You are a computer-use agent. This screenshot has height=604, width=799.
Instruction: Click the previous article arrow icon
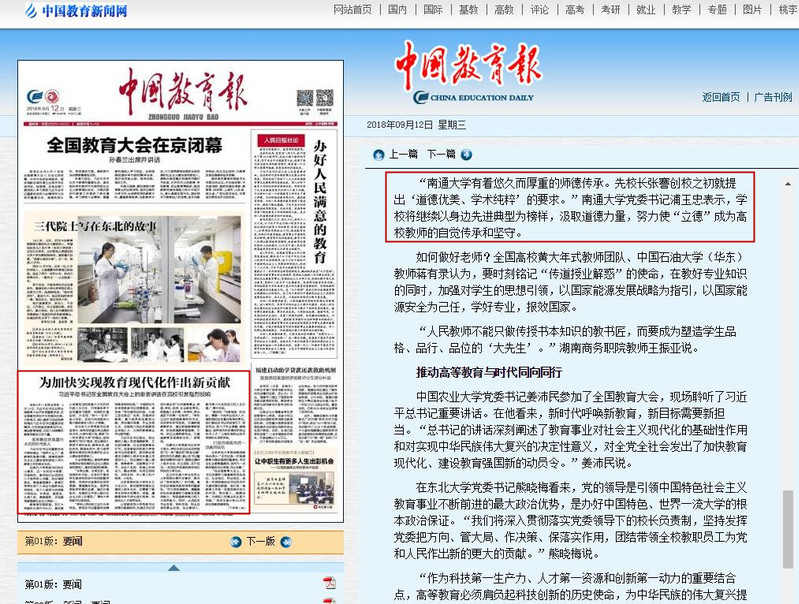click(379, 154)
